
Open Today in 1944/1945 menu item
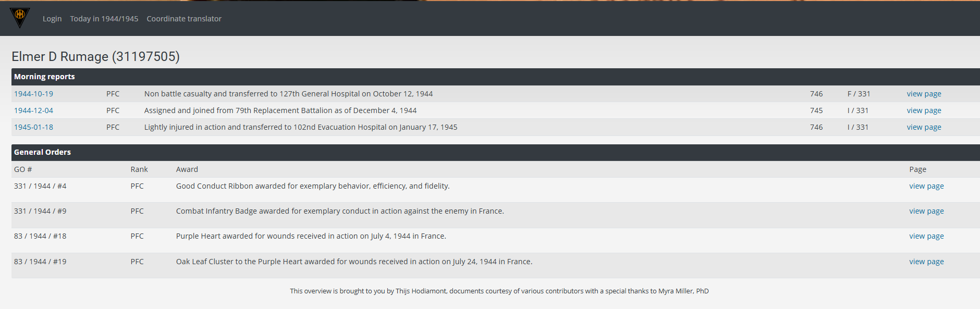[104, 19]
